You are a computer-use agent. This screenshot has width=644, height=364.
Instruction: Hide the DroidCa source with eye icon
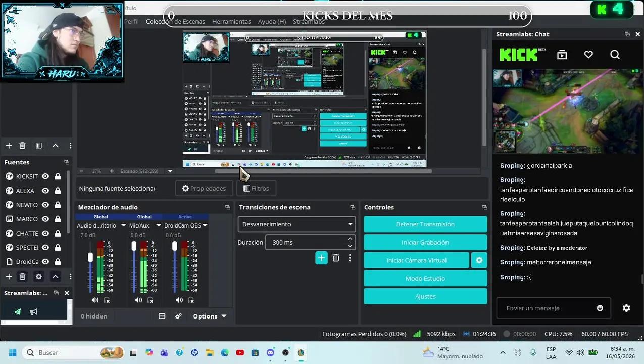point(45,261)
